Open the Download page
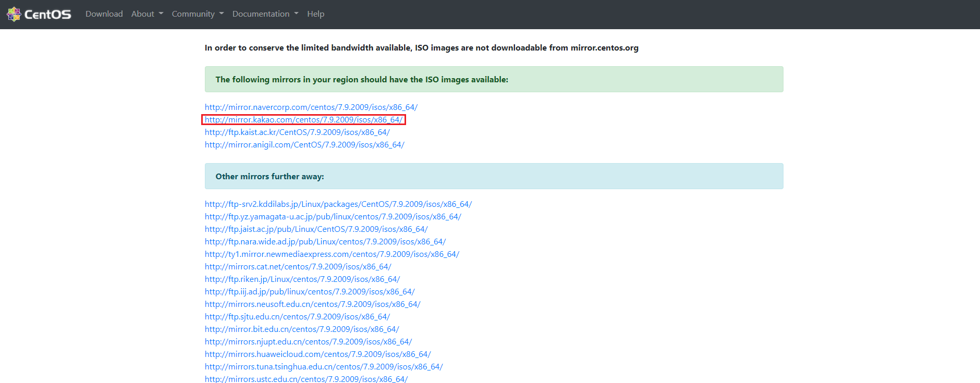Image resolution: width=980 pixels, height=383 pixels. 104,14
